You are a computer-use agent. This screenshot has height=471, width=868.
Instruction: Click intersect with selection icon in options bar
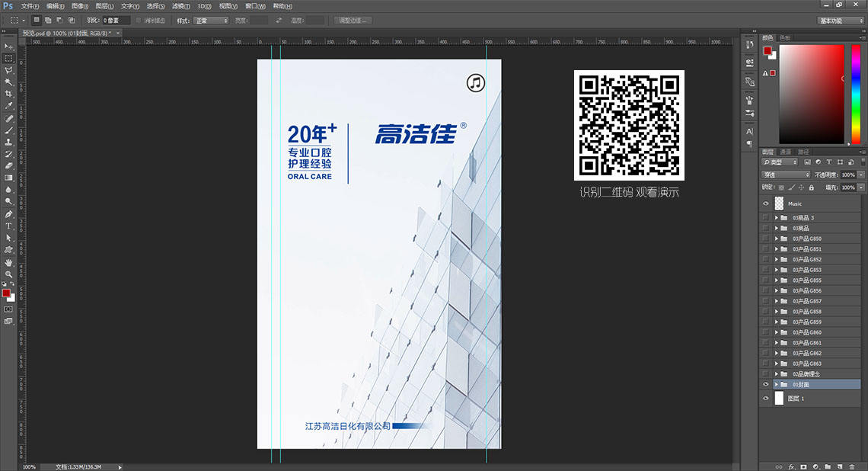pyautogui.click(x=72, y=21)
